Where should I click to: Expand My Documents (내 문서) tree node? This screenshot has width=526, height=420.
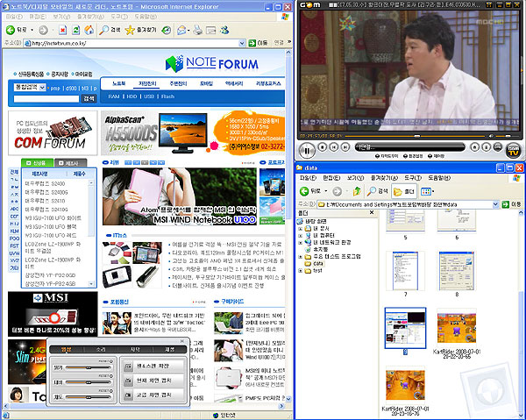click(300, 229)
